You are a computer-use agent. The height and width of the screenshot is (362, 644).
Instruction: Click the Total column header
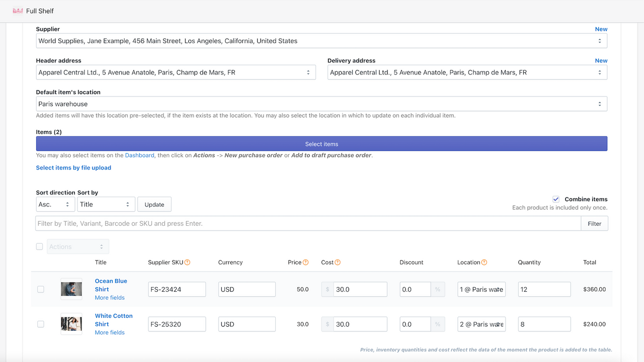590,262
